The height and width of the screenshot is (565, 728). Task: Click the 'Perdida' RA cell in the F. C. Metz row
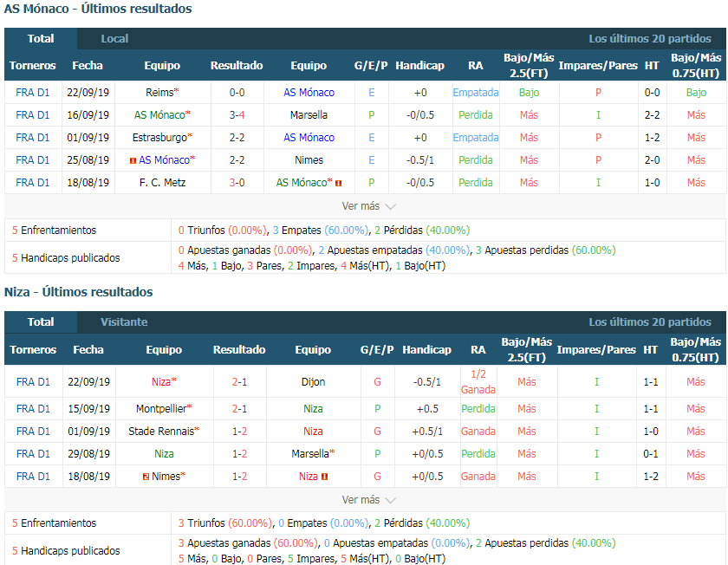[x=476, y=183]
